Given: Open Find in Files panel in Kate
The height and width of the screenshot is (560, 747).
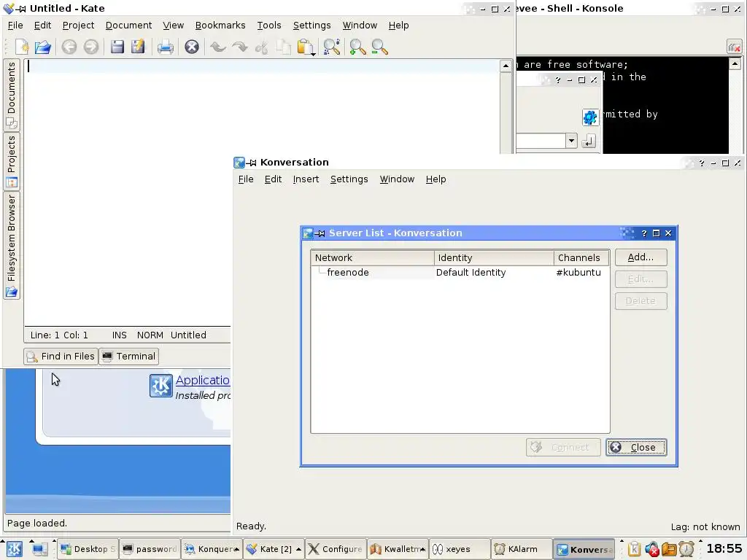Looking at the screenshot, I should click(x=61, y=356).
